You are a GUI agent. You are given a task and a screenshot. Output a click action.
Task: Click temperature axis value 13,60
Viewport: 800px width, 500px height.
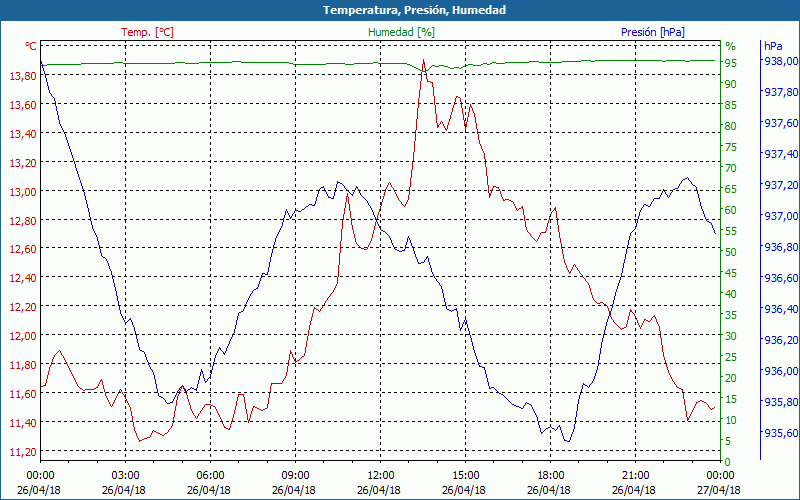(x=22, y=105)
